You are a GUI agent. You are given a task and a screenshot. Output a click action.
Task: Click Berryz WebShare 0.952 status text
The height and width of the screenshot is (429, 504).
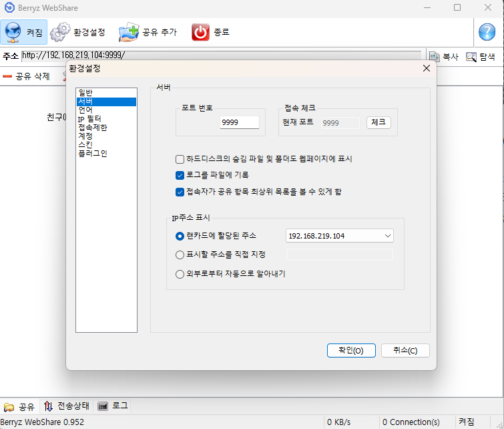[42, 422]
